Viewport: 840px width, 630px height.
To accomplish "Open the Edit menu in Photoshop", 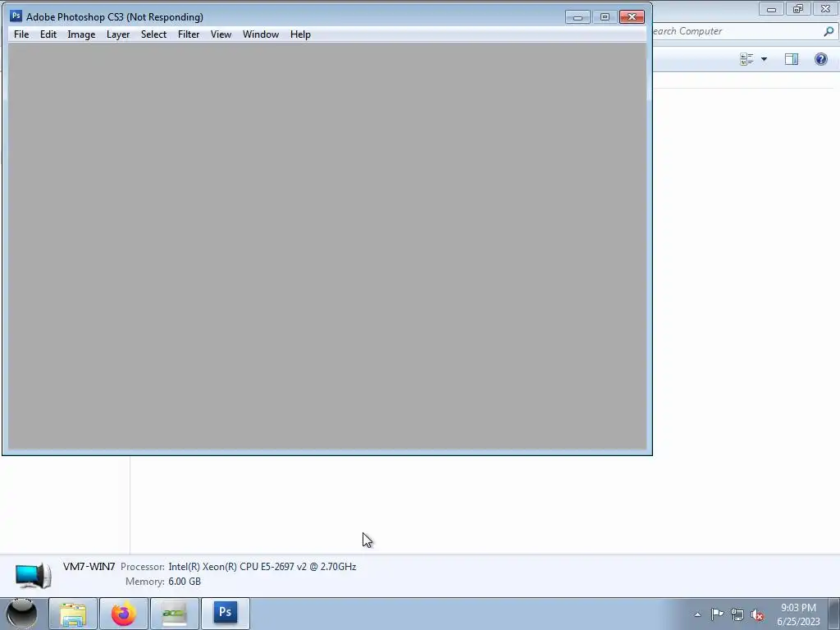I will pyautogui.click(x=48, y=34).
